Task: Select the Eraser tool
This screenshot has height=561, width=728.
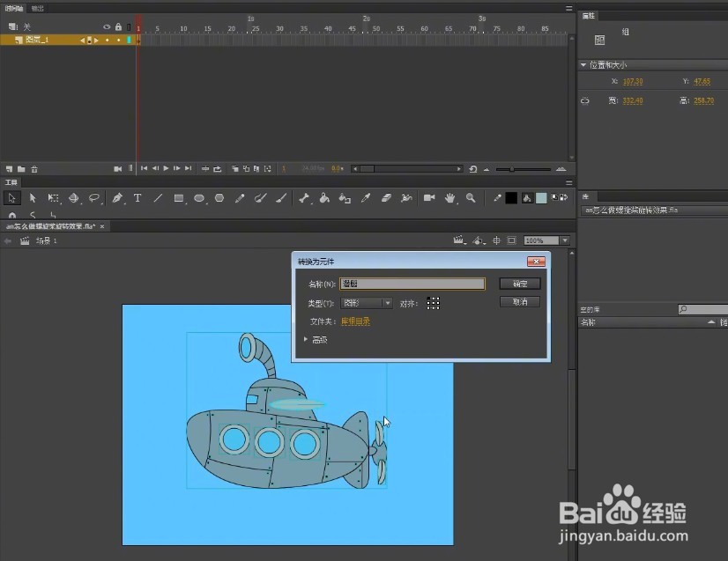Action: coord(386,198)
